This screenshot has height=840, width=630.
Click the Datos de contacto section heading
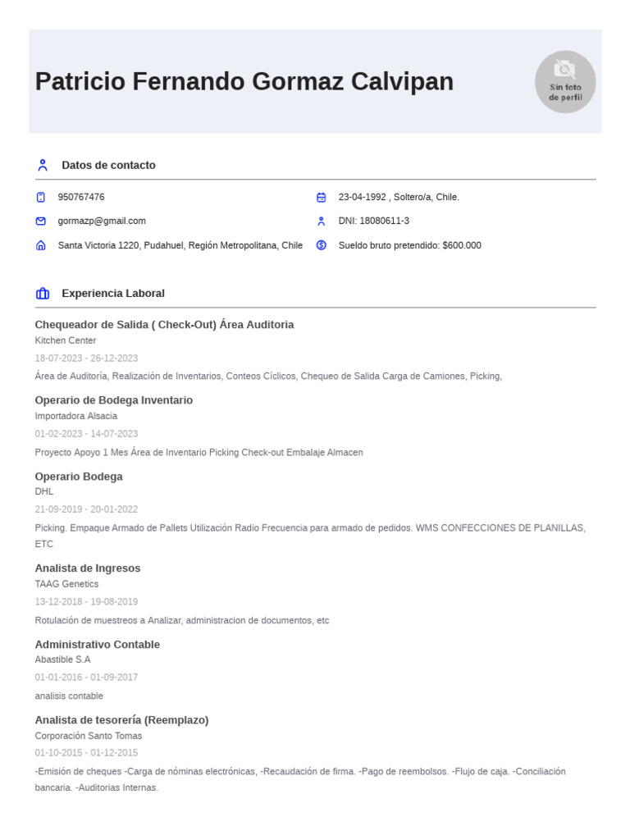click(x=108, y=165)
